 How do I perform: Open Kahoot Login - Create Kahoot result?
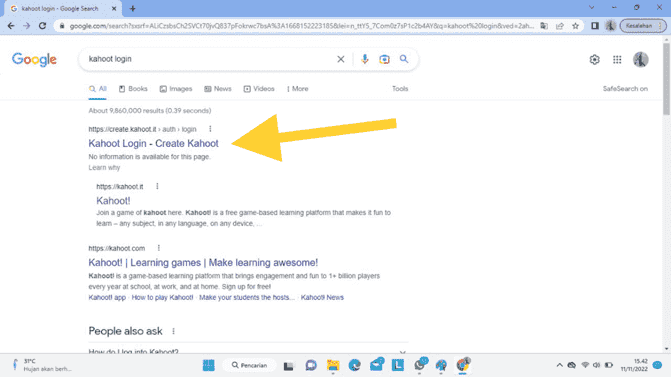pyautogui.click(x=153, y=143)
